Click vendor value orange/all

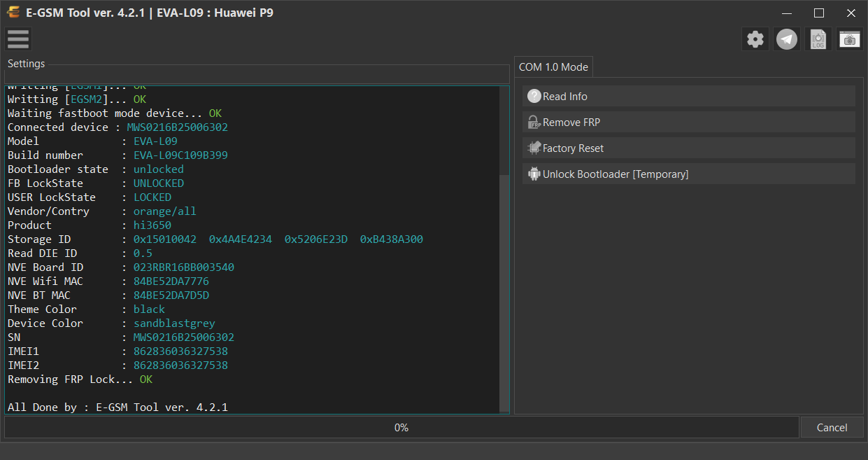point(165,211)
